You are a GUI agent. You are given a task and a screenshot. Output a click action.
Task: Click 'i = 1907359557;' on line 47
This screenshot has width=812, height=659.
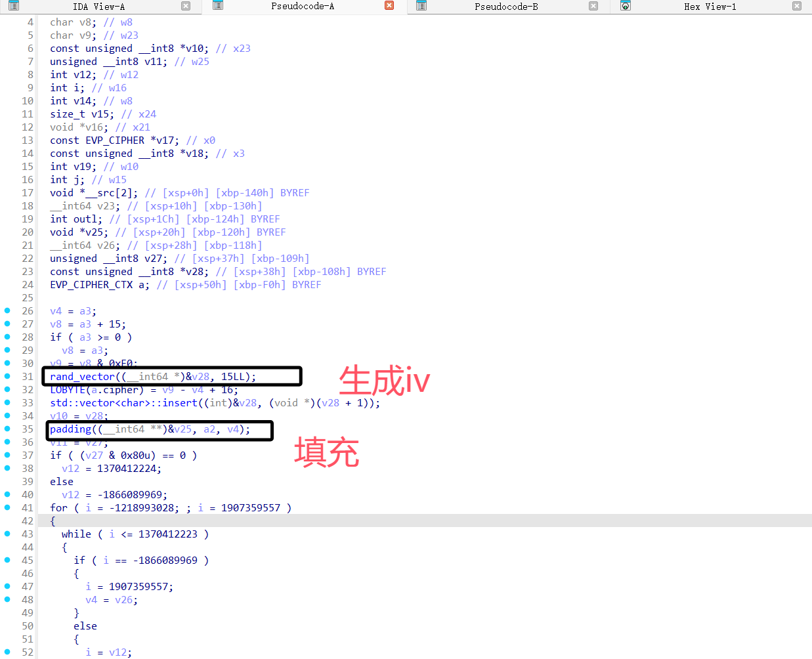(129, 587)
